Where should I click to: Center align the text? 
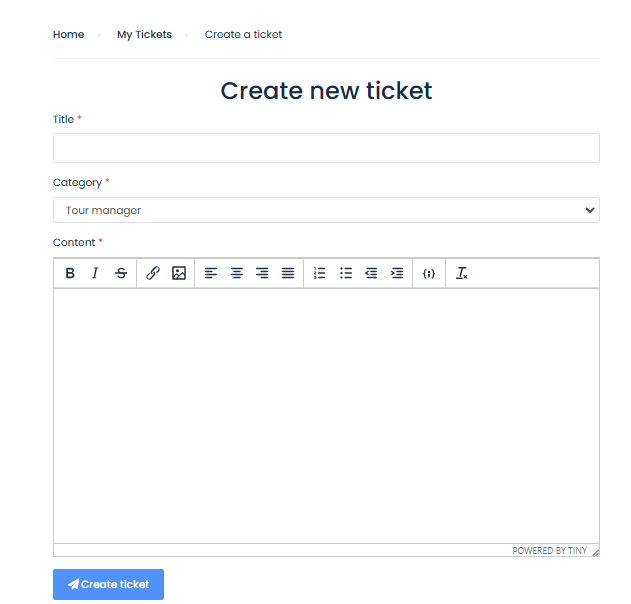[x=237, y=273]
